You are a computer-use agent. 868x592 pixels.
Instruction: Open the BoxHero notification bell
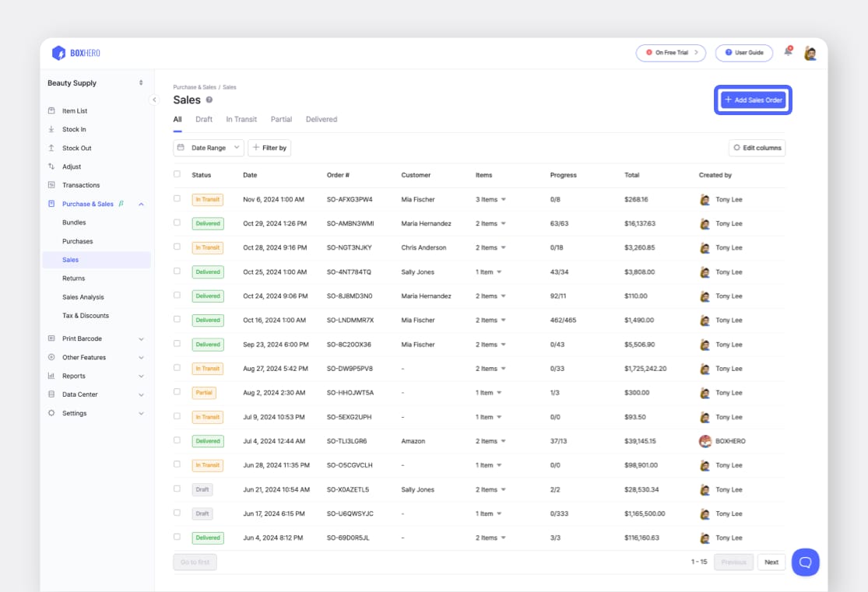tap(787, 52)
